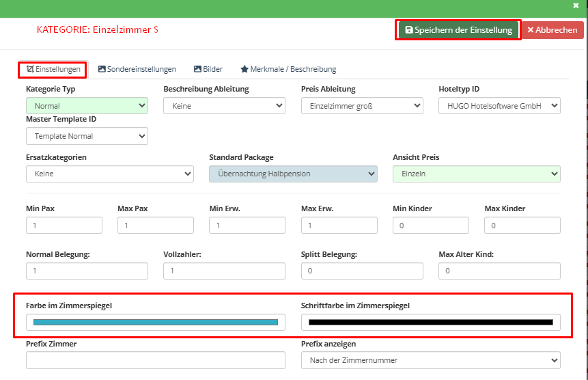
Task: Expand the Hoteltyp ID dropdown
Action: [499, 106]
